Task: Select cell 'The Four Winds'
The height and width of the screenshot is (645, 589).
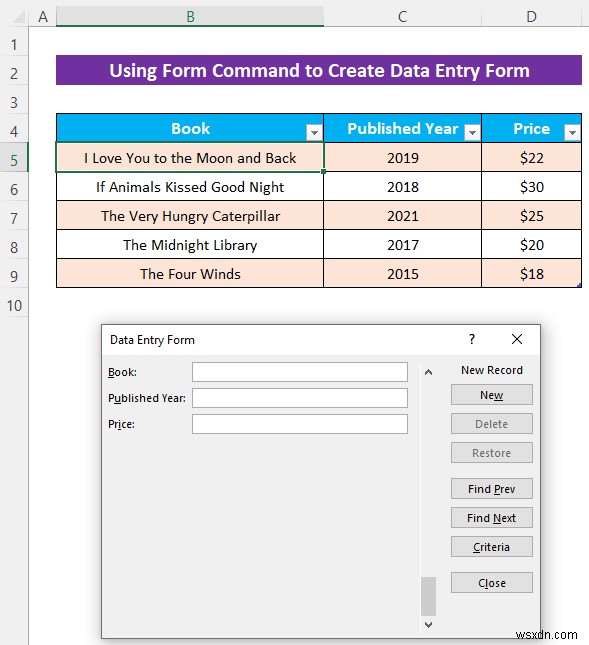Action: pos(190,274)
